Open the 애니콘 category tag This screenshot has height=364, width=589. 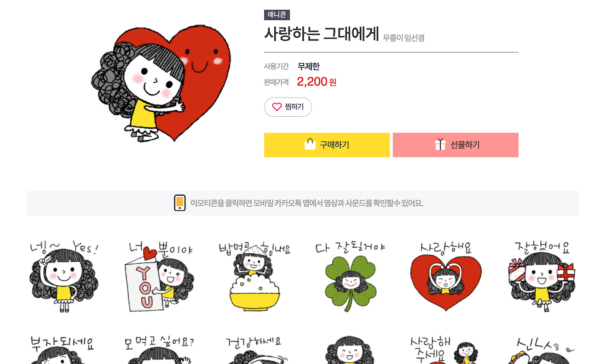pos(277,15)
